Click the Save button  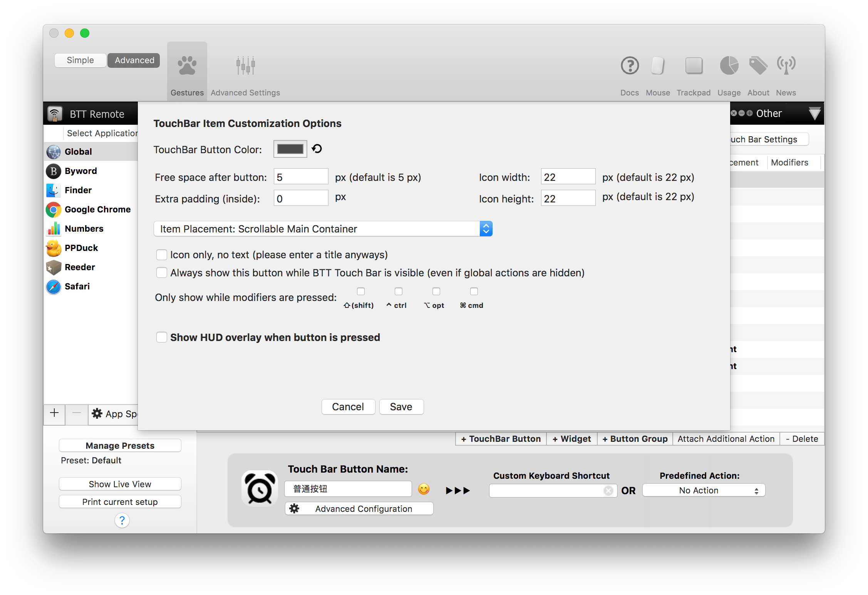(401, 407)
